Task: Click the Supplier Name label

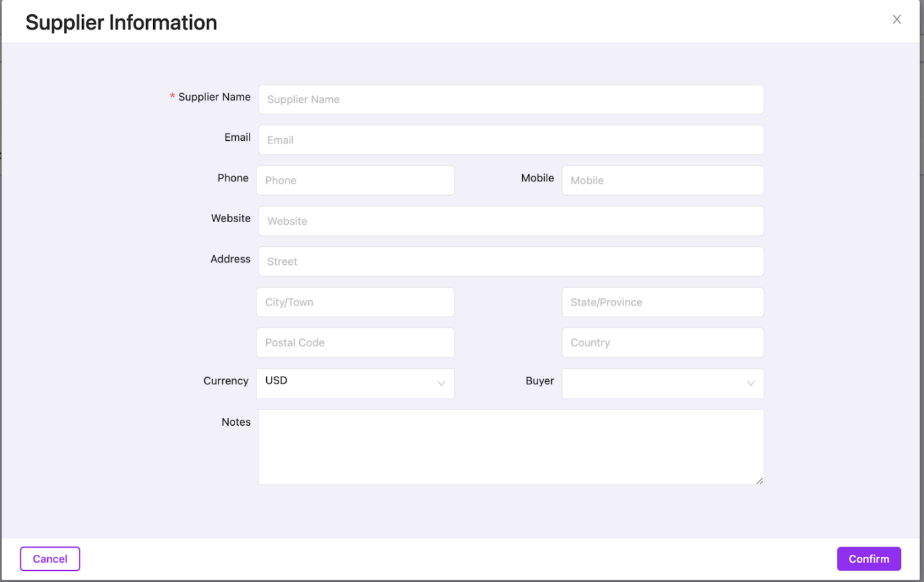Action: tap(214, 97)
